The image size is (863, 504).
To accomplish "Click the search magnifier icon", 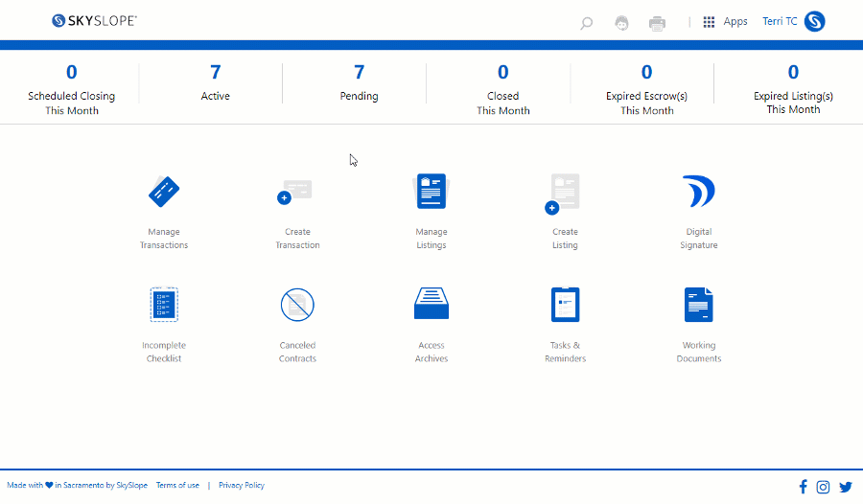I will click(x=586, y=23).
